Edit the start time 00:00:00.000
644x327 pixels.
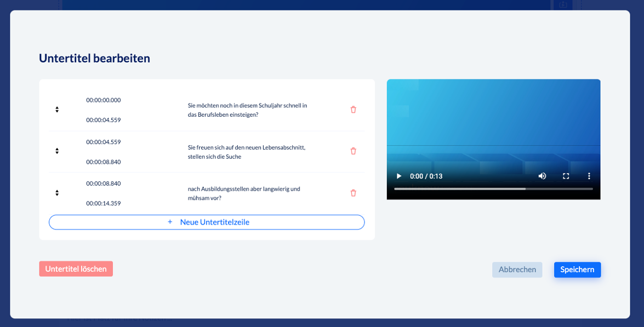[104, 100]
